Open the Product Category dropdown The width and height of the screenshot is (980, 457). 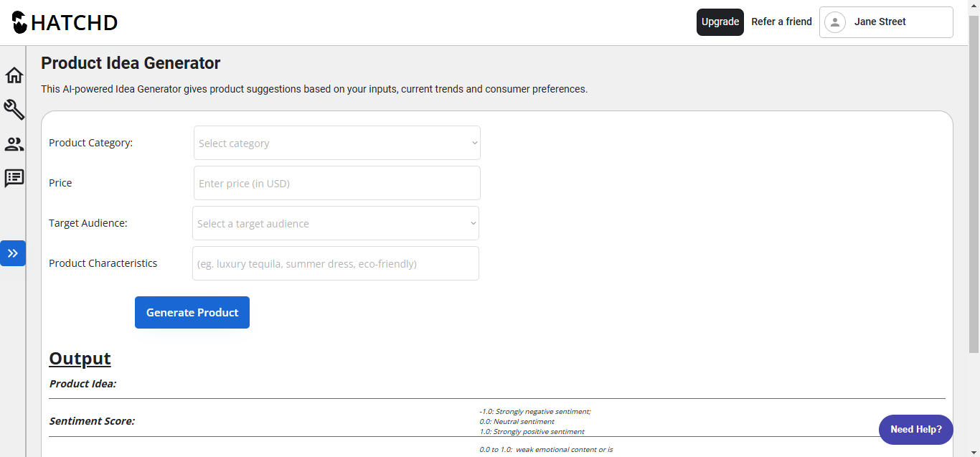[x=337, y=143]
